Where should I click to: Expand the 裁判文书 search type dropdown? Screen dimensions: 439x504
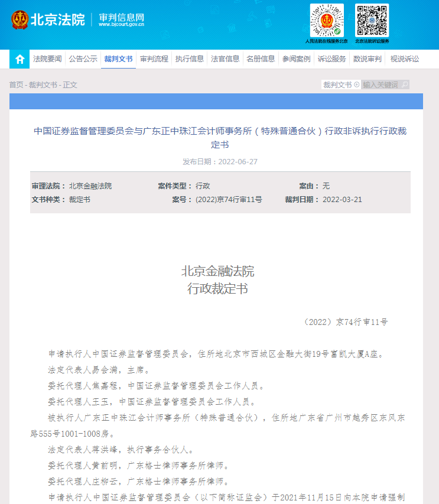click(341, 85)
